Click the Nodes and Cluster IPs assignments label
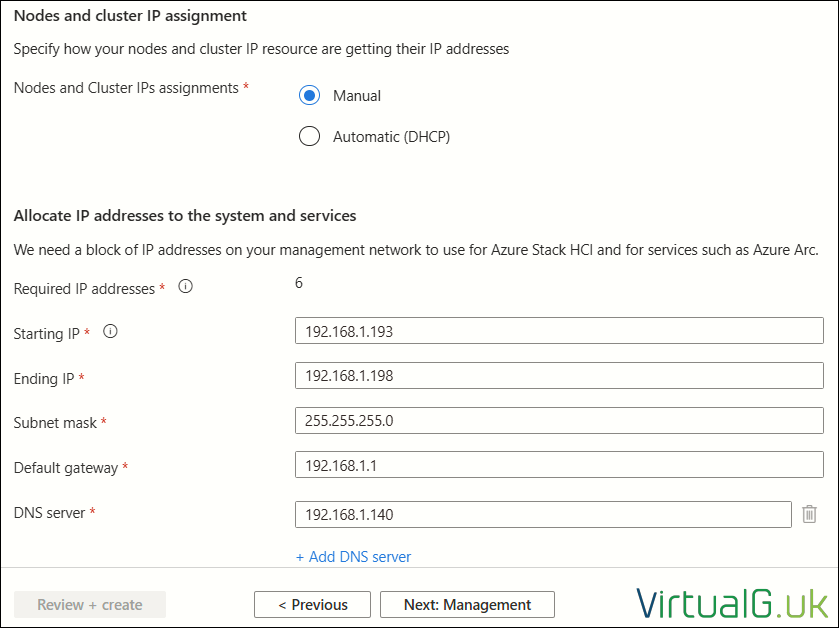 pyautogui.click(x=126, y=88)
